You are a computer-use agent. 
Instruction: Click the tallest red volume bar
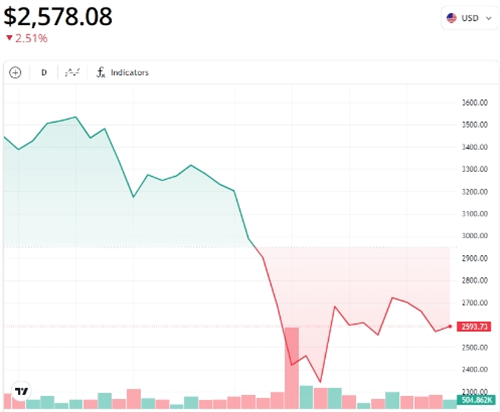[x=292, y=368]
